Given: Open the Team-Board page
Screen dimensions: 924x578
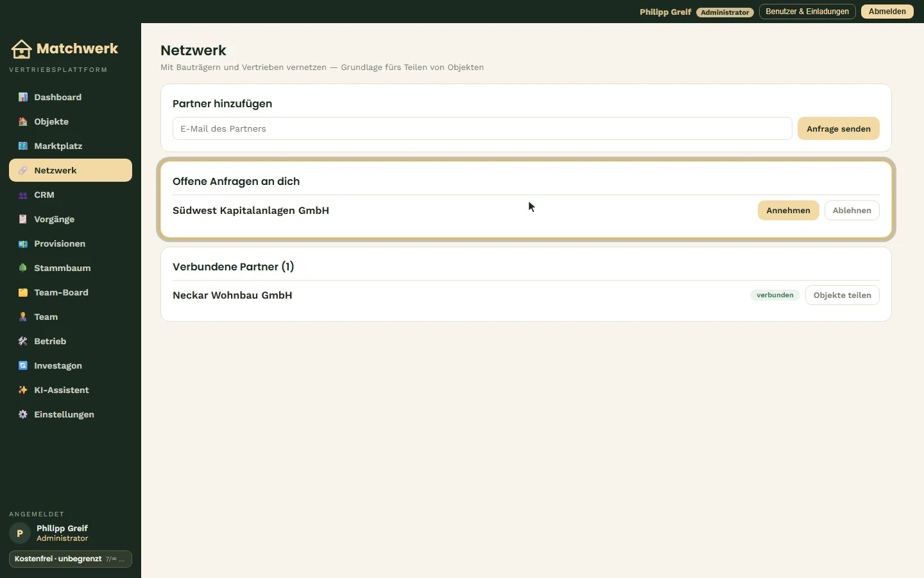Looking at the screenshot, I should [x=71, y=292].
